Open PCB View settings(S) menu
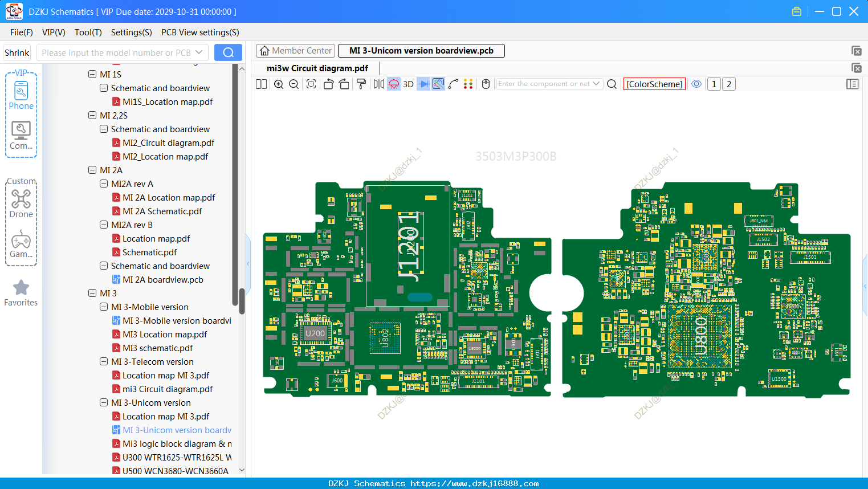The height and width of the screenshot is (489, 868). click(200, 32)
